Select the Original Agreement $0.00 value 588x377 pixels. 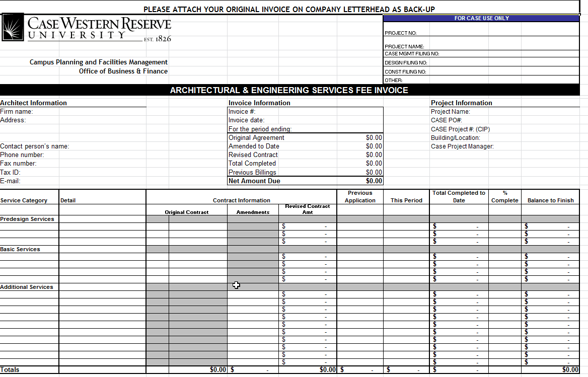(374, 137)
